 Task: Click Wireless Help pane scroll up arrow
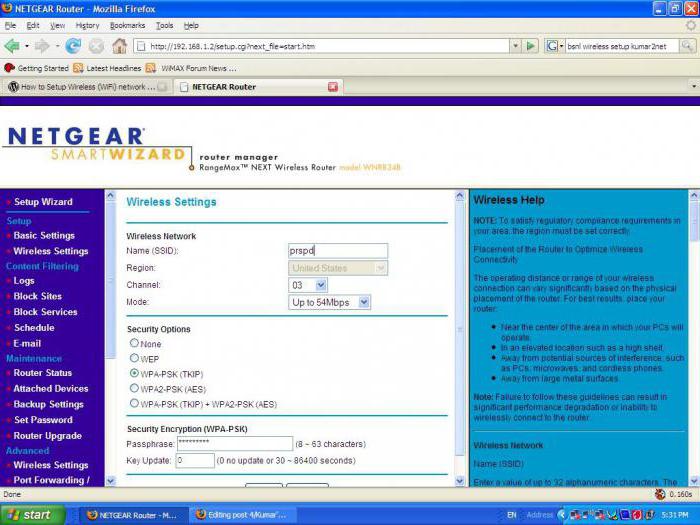coord(694,195)
